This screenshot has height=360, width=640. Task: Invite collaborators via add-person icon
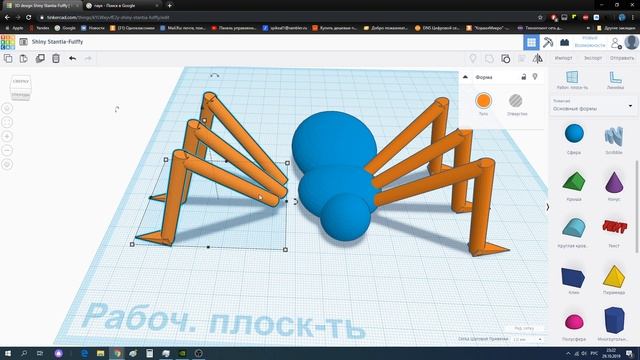616,42
